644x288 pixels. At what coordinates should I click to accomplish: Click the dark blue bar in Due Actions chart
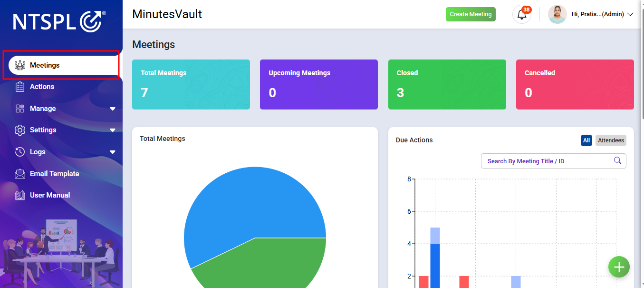435,266
